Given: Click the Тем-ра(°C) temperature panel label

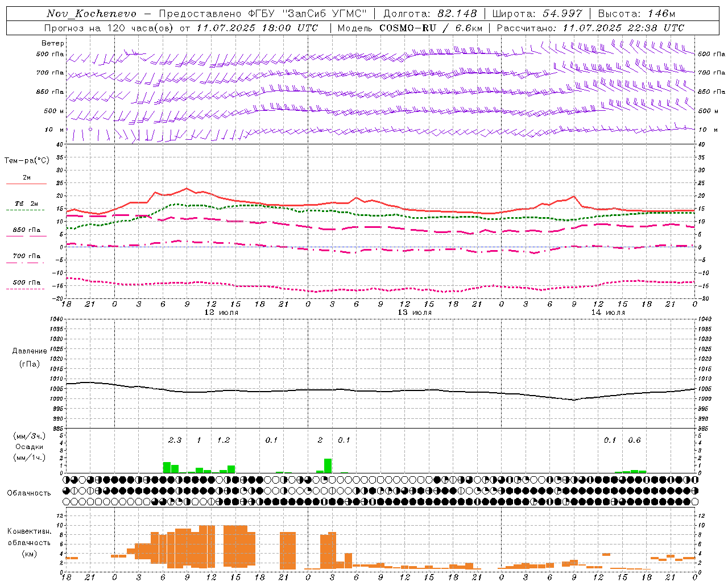Looking at the screenshot, I should [27, 161].
